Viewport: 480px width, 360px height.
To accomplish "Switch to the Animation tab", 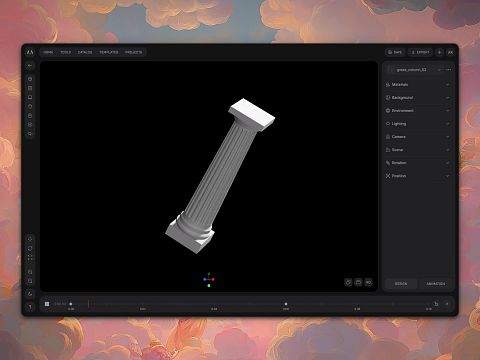I will pos(436,284).
